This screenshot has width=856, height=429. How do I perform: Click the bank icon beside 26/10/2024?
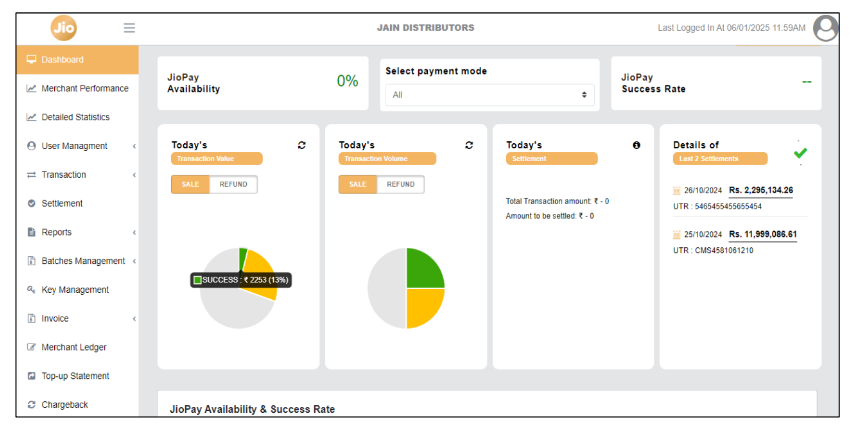[677, 190]
